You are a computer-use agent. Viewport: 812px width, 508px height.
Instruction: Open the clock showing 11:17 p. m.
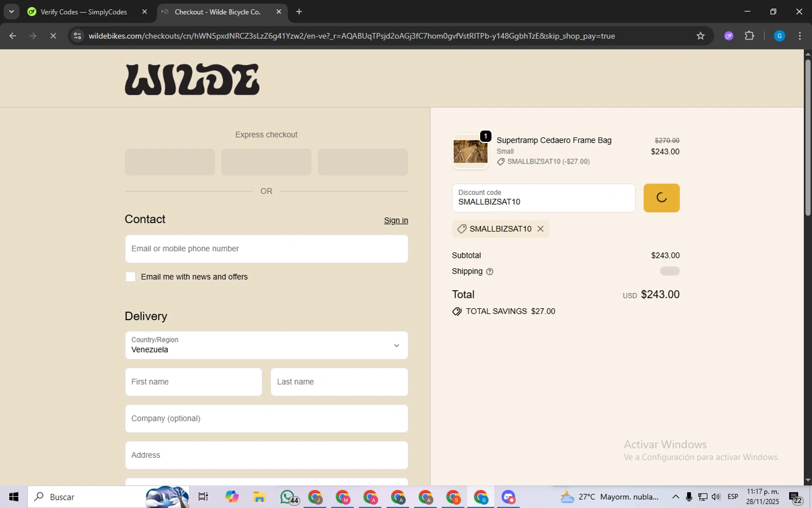763,497
